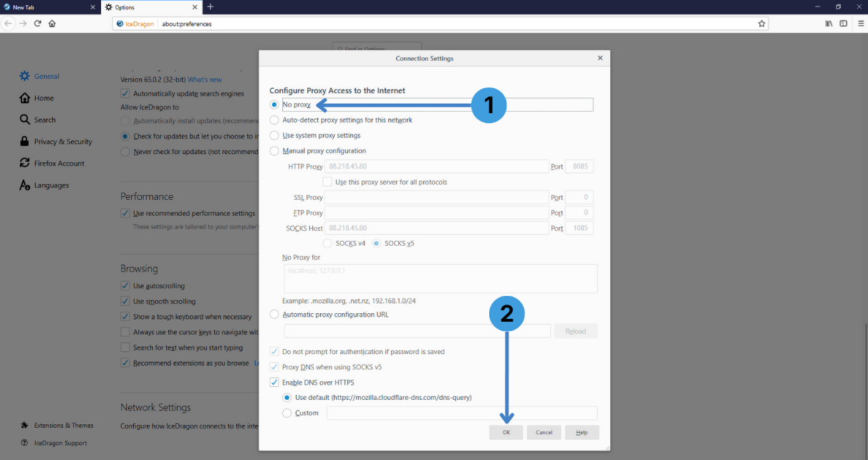The width and height of the screenshot is (868, 460).
Task: Select Check for updates but let you choose
Action: click(125, 136)
